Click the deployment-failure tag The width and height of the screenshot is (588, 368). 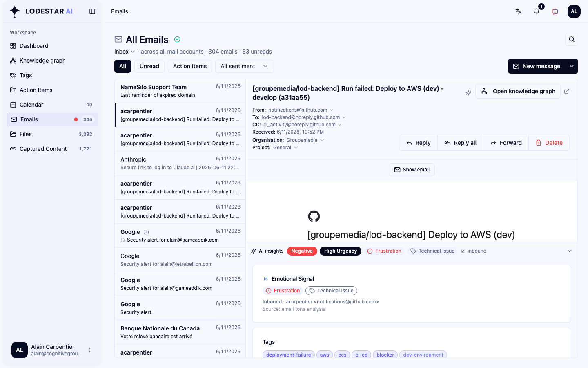pos(289,355)
